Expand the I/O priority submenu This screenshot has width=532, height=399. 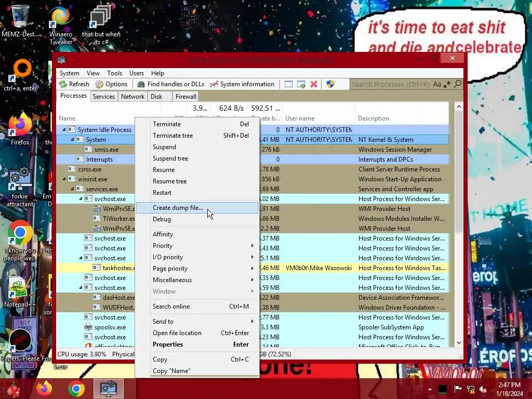(197, 257)
